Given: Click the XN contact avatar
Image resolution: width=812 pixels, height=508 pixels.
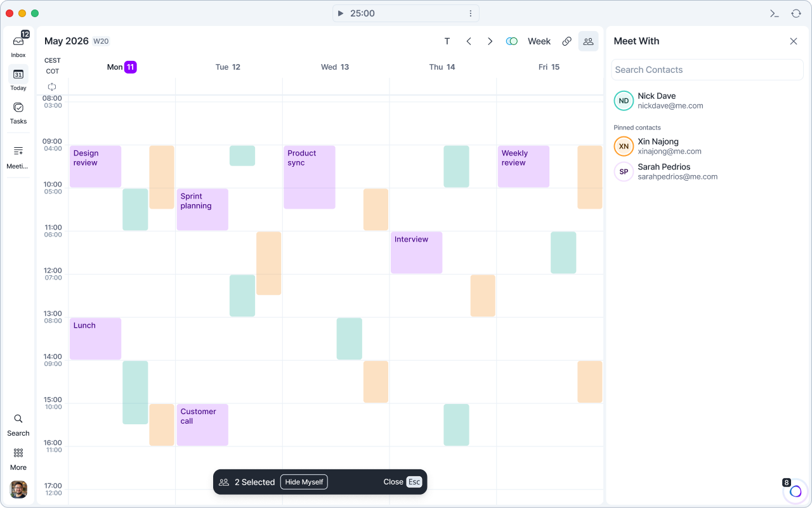Looking at the screenshot, I should [624, 147].
